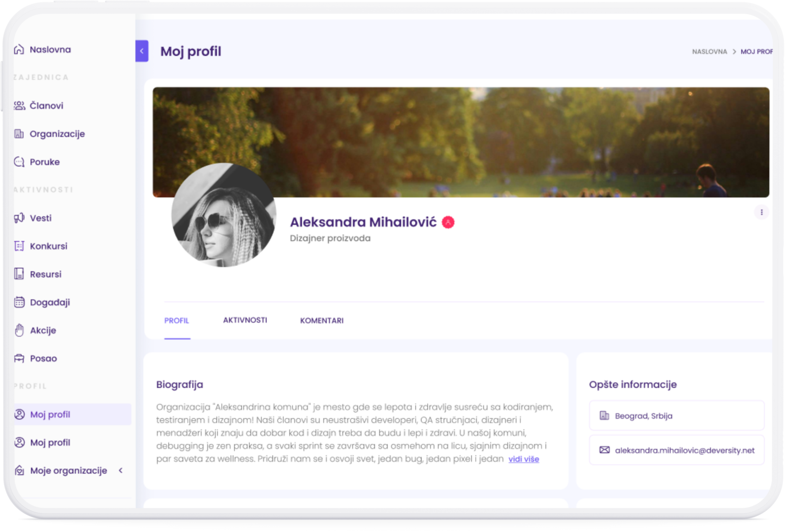Click the round profile photo avatar
This screenshot has height=532, width=785.
point(224,215)
